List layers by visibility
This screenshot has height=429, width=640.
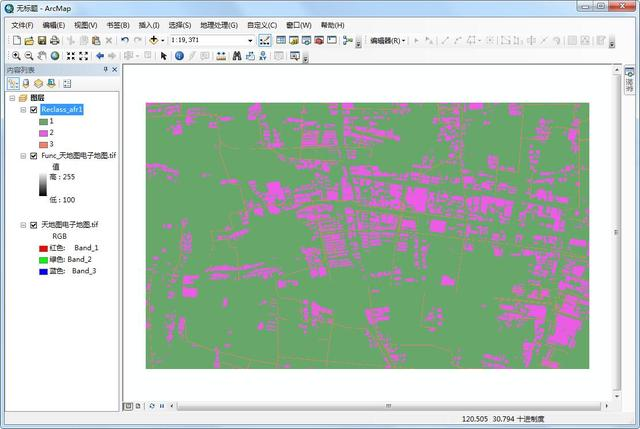(38, 84)
